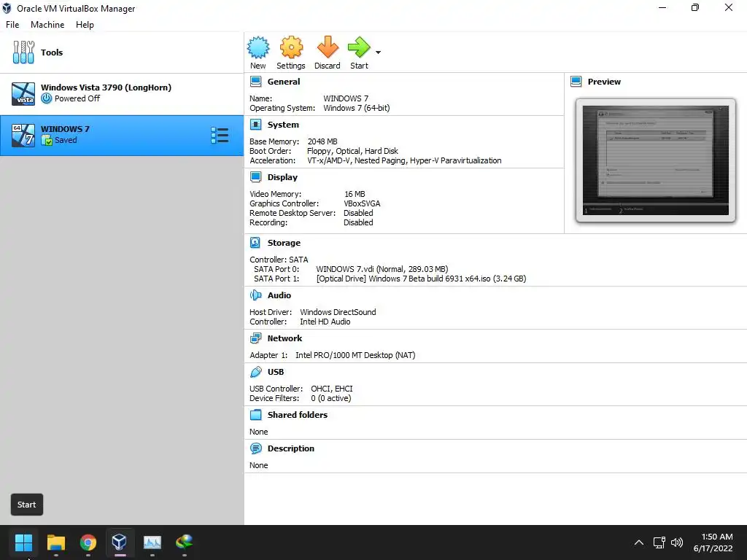Open the Shared folders heading link
This screenshot has height=560, width=747.
click(298, 415)
